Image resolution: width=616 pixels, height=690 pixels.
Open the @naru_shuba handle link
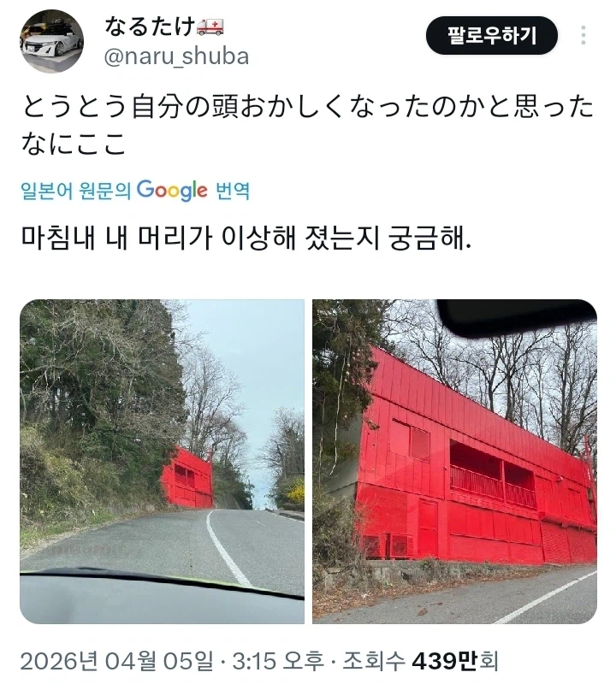(176, 56)
